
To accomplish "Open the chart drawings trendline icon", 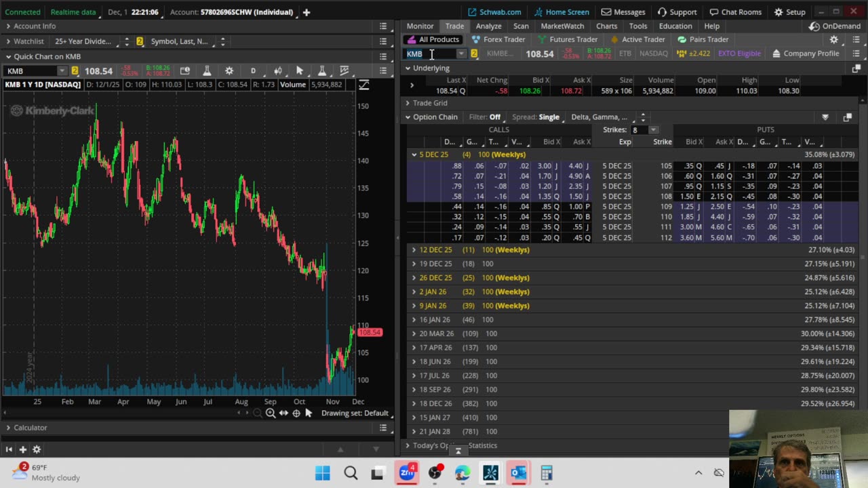I will [344, 70].
